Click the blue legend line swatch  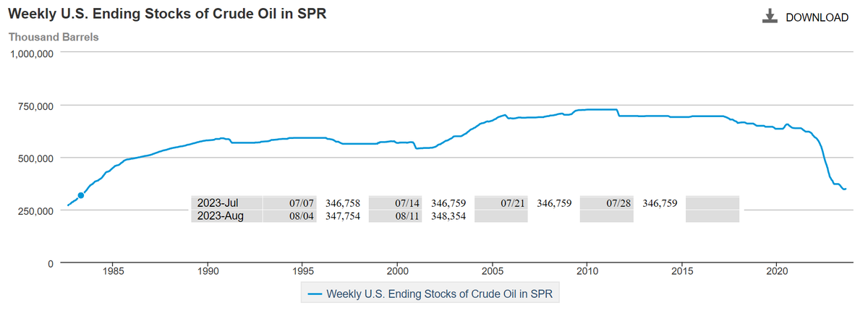click(315, 294)
